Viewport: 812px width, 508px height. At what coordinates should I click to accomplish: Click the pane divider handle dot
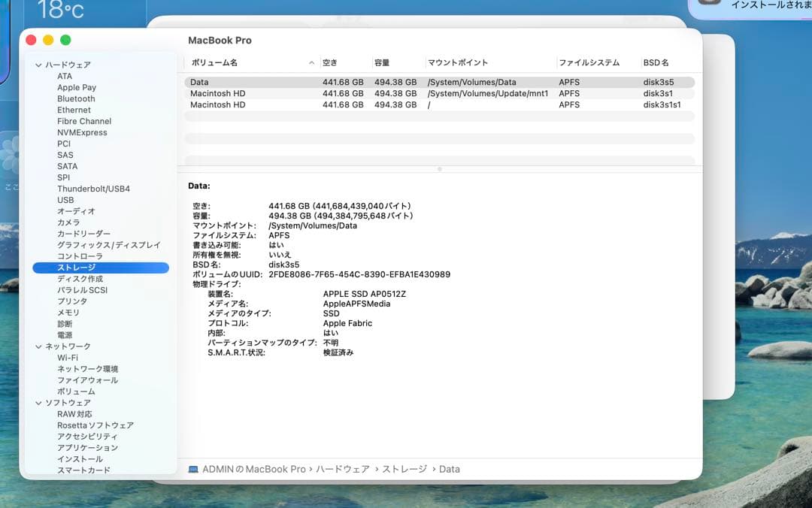point(439,169)
